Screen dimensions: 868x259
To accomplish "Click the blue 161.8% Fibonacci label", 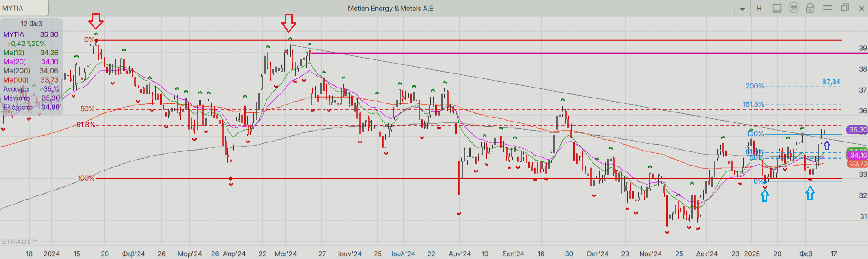I will 753,104.
